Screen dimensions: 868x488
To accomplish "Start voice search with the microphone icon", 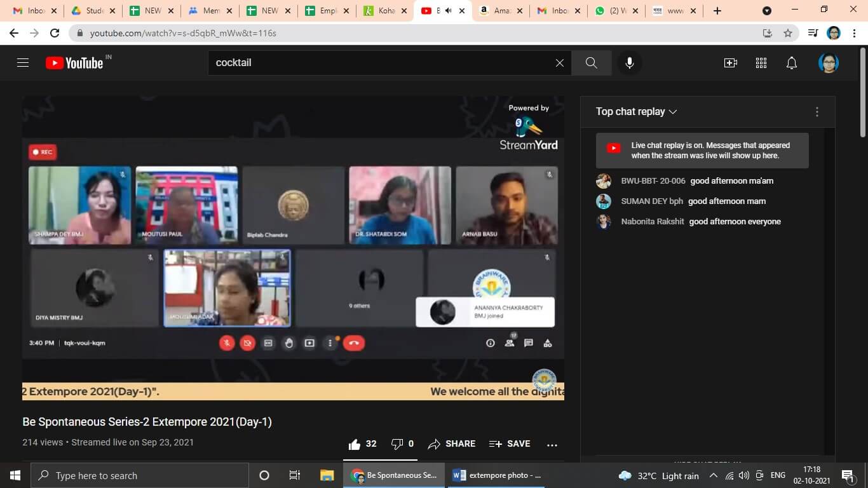I will [629, 63].
